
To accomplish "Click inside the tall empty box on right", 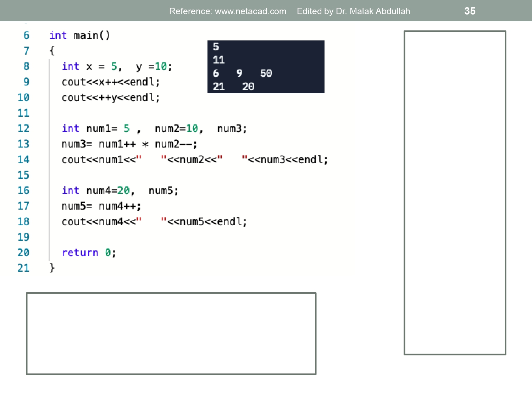I will pos(455,193).
